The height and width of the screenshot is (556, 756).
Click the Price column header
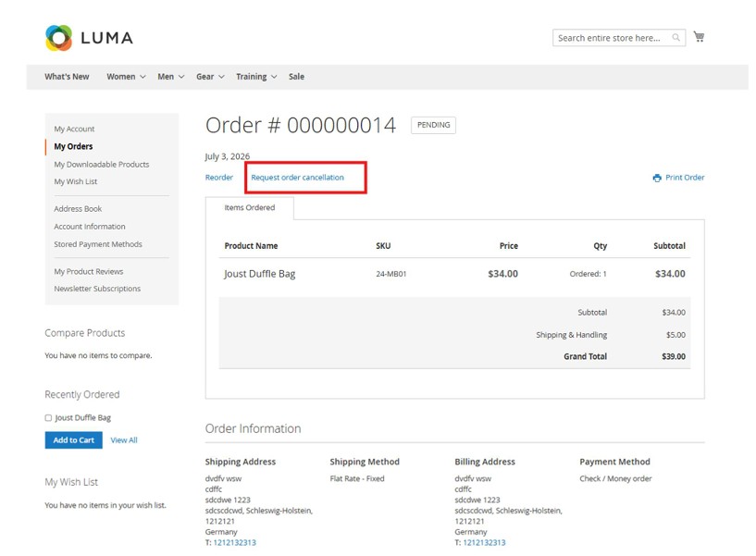tap(509, 246)
